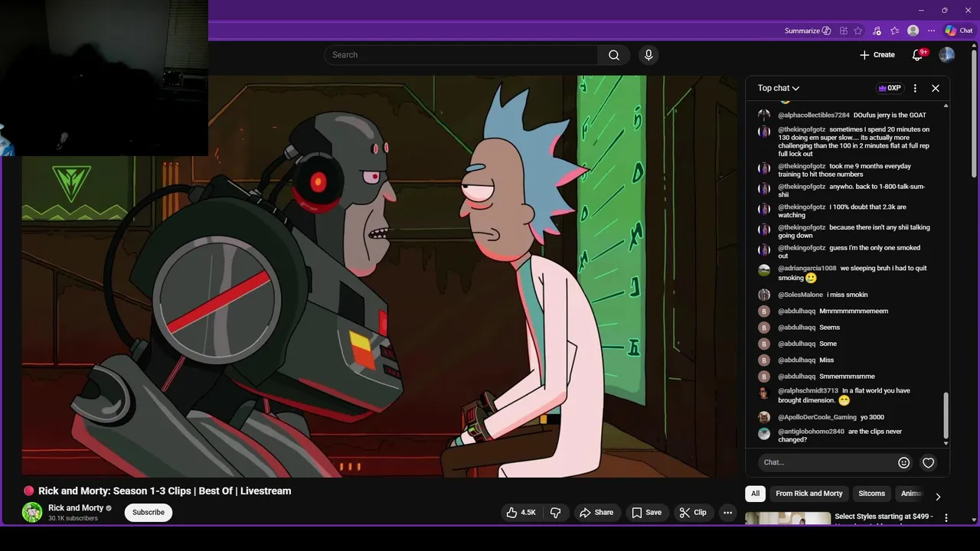Open Copilot Summarize in address bar

coord(808,31)
